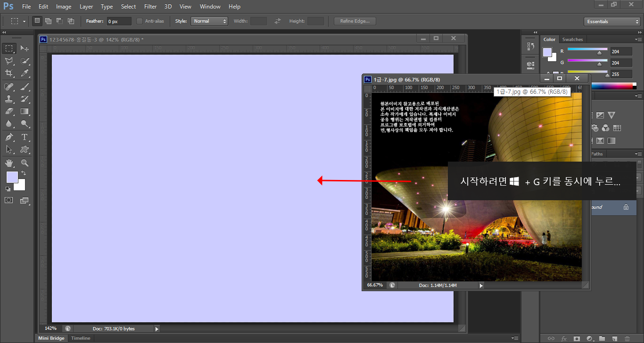Click swap width and height button
The width and height of the screenshot is (644, 343).
(278, 21)
